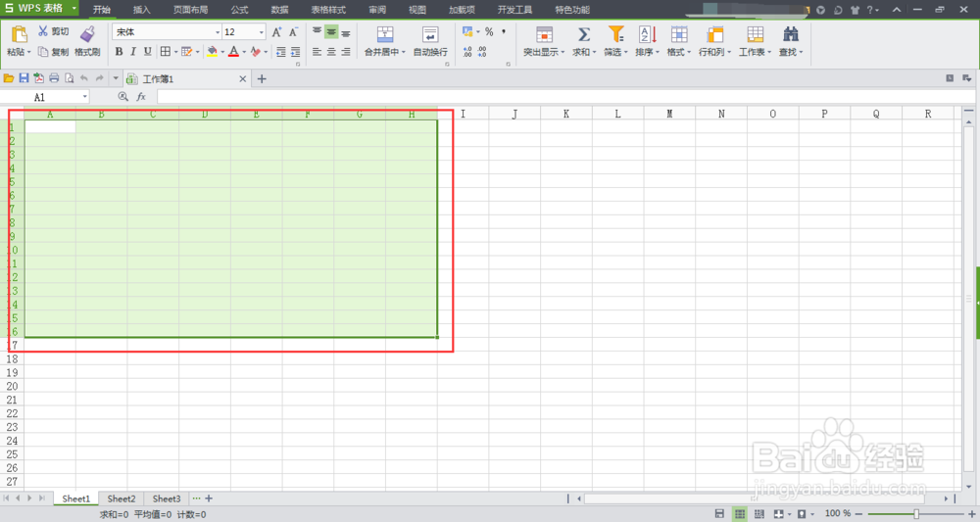Viewport: 980px width, 522px height.
Task: Switch to the 页面布局 ribbon tab
Action: (x=191, y=10)
